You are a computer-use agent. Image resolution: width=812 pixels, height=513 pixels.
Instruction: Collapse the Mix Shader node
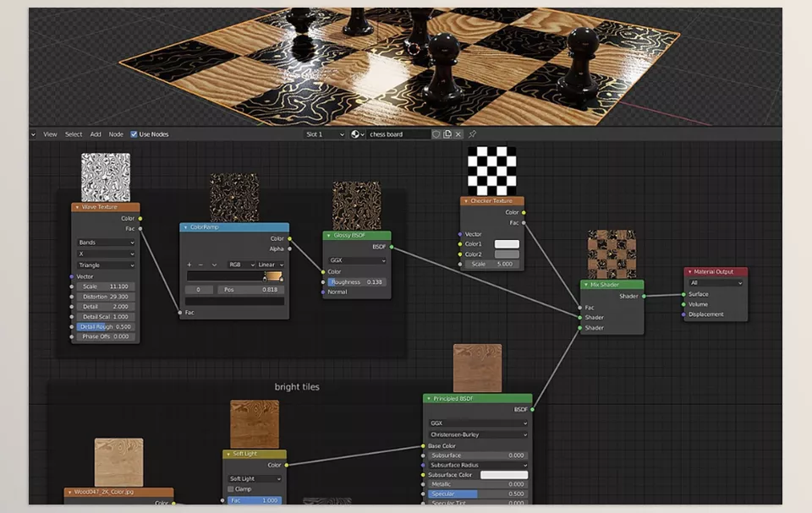tap(586, 285)
